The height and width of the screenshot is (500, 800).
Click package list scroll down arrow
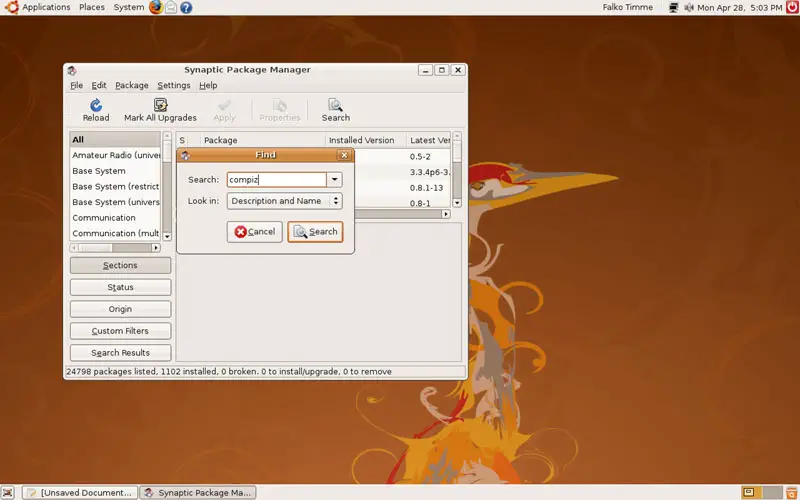[457, 203]
